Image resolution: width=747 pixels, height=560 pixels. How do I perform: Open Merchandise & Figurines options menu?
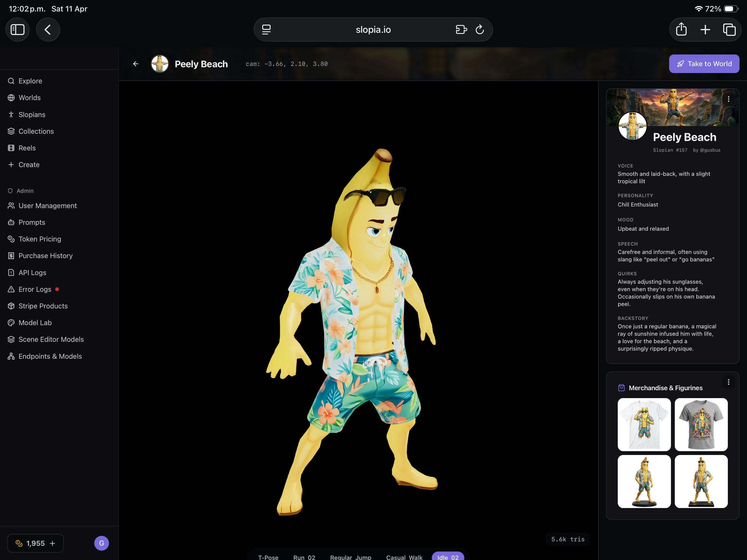[728, 382]
